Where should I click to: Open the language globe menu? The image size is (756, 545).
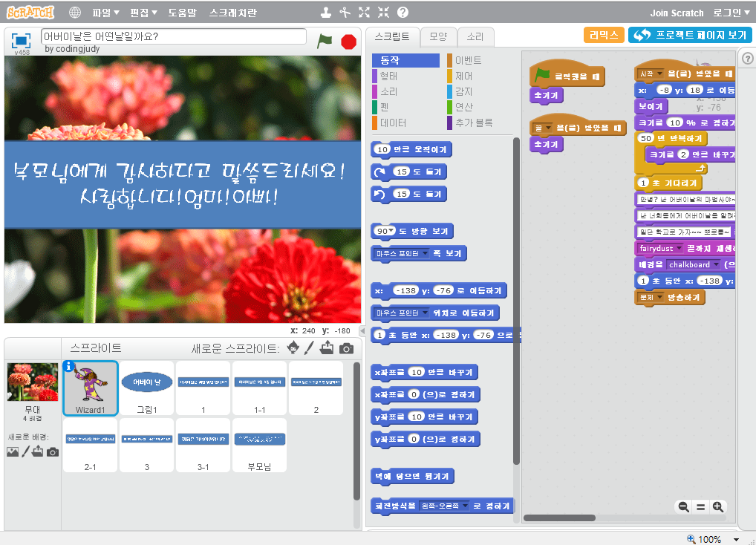pos(75,13)
